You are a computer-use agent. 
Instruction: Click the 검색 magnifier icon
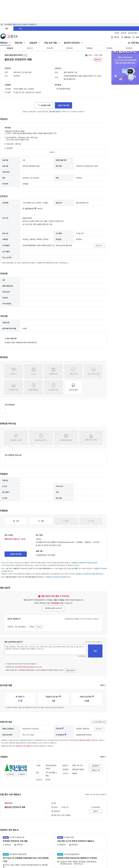coord(136,37)
